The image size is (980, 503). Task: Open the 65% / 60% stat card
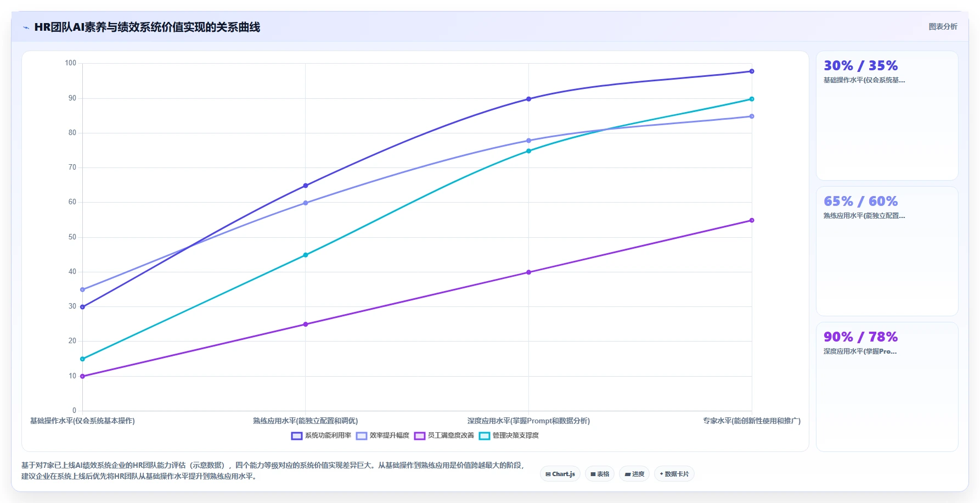887,251
